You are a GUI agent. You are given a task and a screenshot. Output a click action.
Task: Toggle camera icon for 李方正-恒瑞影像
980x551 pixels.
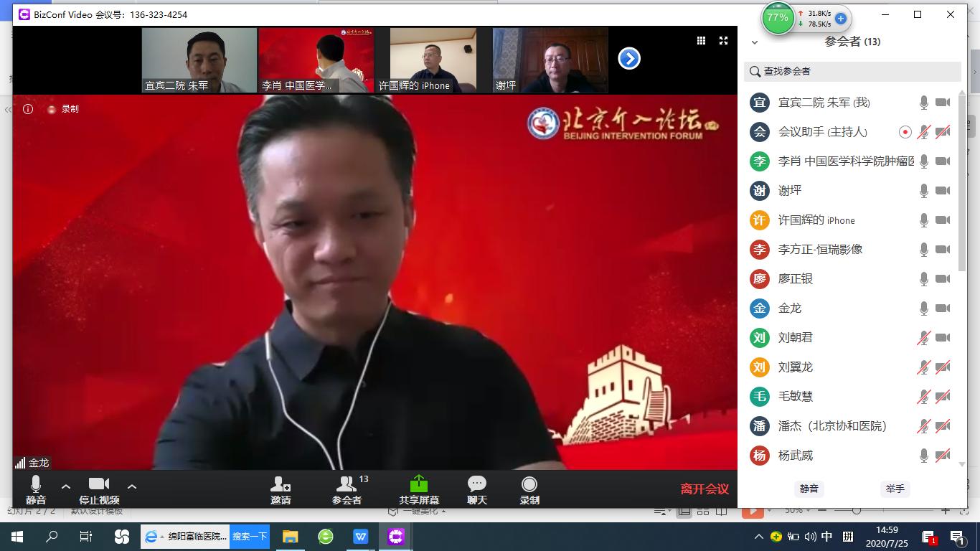point(943,250)
